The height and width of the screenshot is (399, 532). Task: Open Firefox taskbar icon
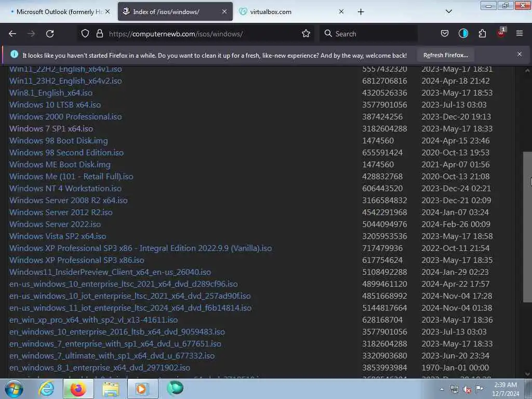78,389
